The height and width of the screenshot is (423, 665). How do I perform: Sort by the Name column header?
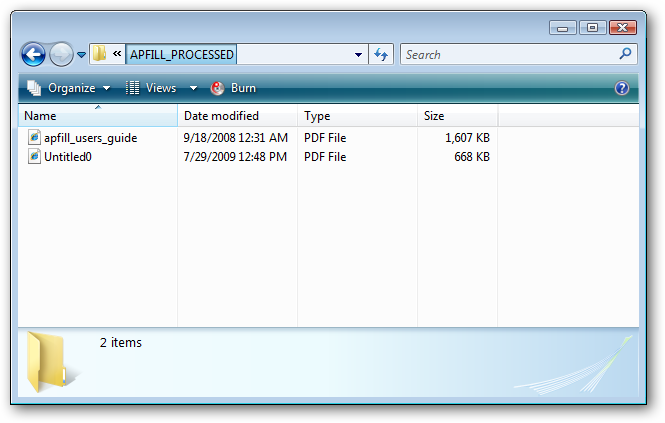(x=98, y=115)
